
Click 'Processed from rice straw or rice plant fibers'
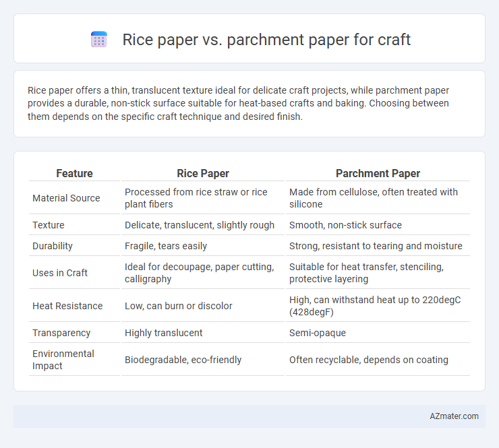coord(196,198)
